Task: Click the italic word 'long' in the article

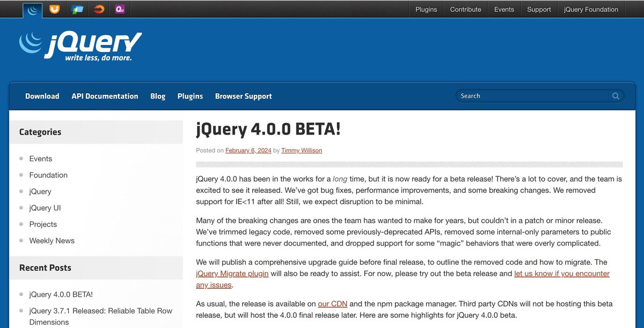Action: tap(340, 178)
